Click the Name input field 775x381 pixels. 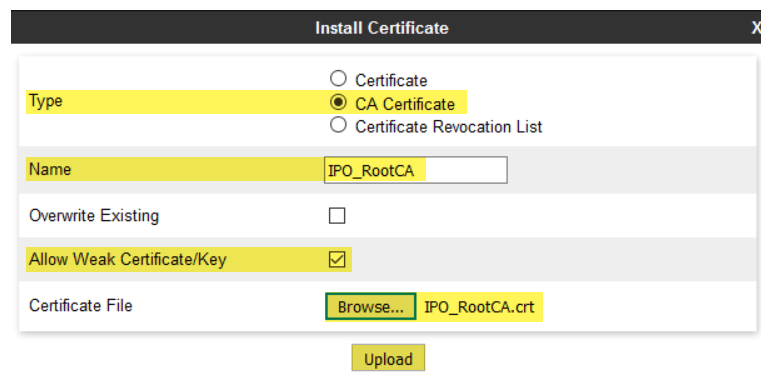point(416,170)
